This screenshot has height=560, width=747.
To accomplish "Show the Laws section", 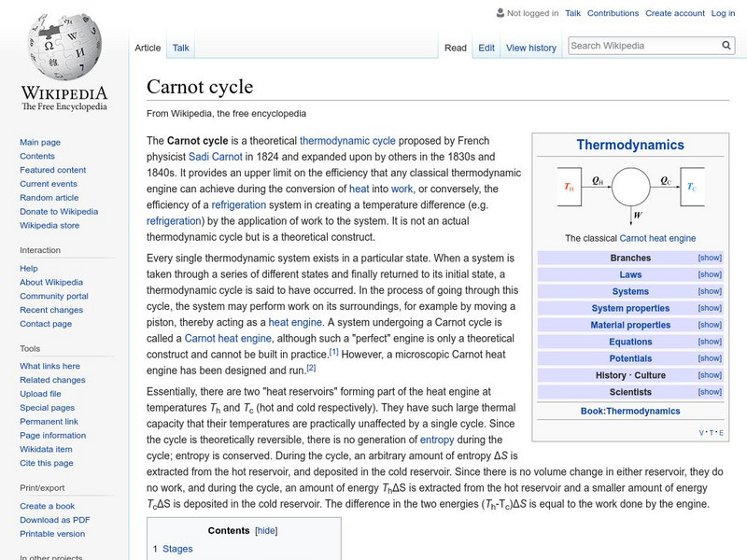I will (710, 274).
